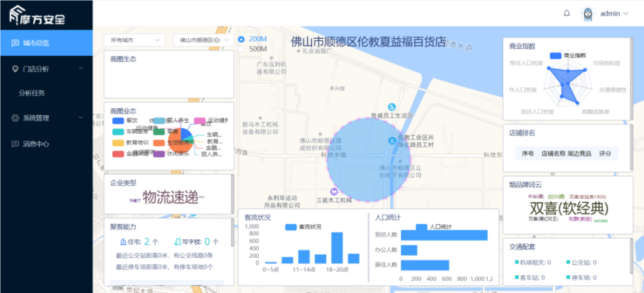Screen dimensions: 644x293
Task: Click the 住宅 building icon in 聚客能力
Action: click(123, 242)
